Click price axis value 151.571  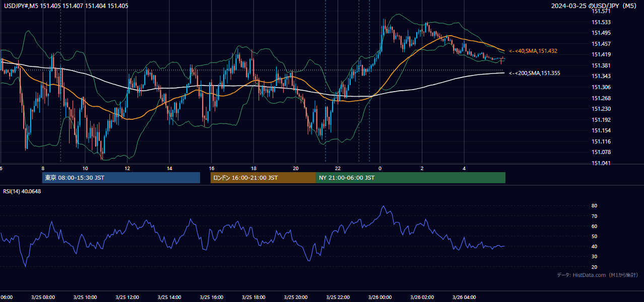pos(601,11)
